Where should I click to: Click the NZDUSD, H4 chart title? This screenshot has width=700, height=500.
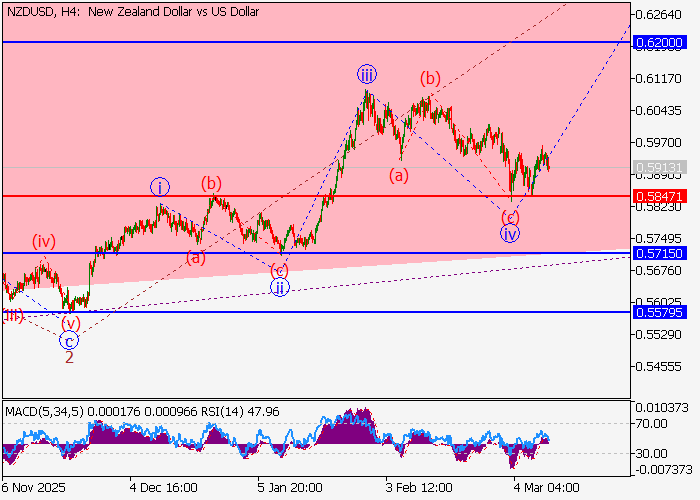pos(131,12)
